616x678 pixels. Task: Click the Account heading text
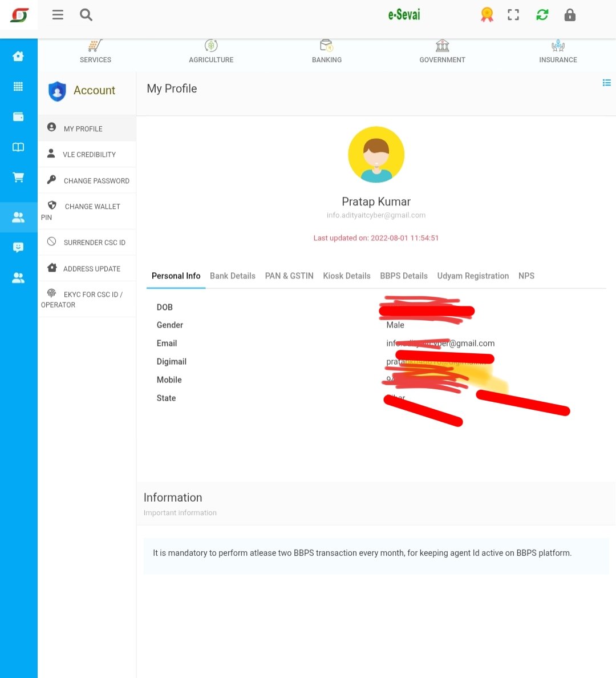pyautogui.click(x=94, y=90)
